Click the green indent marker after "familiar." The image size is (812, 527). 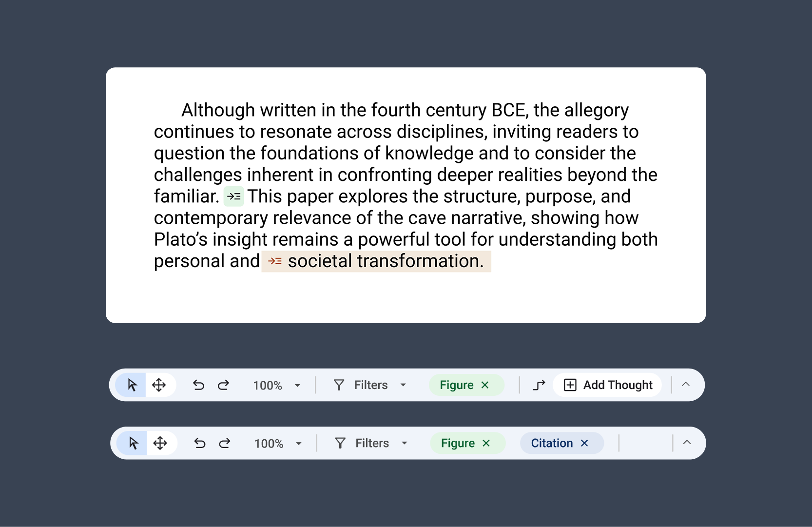(234, 196)
